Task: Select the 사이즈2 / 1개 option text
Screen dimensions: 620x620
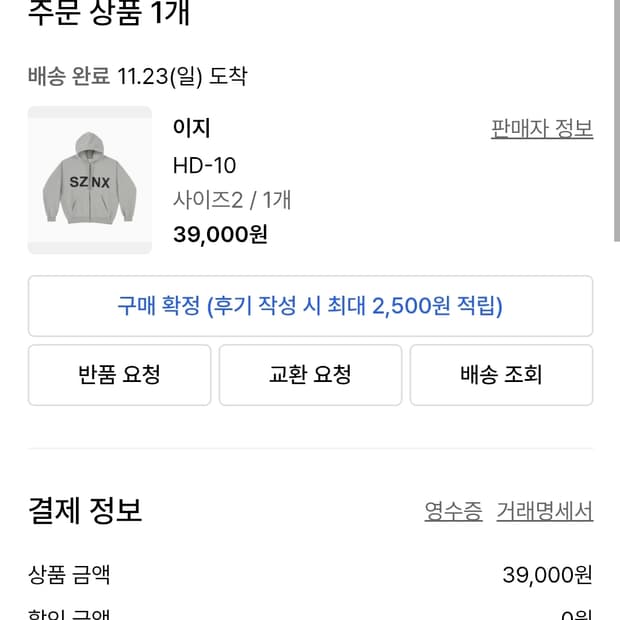Action: 232,199
